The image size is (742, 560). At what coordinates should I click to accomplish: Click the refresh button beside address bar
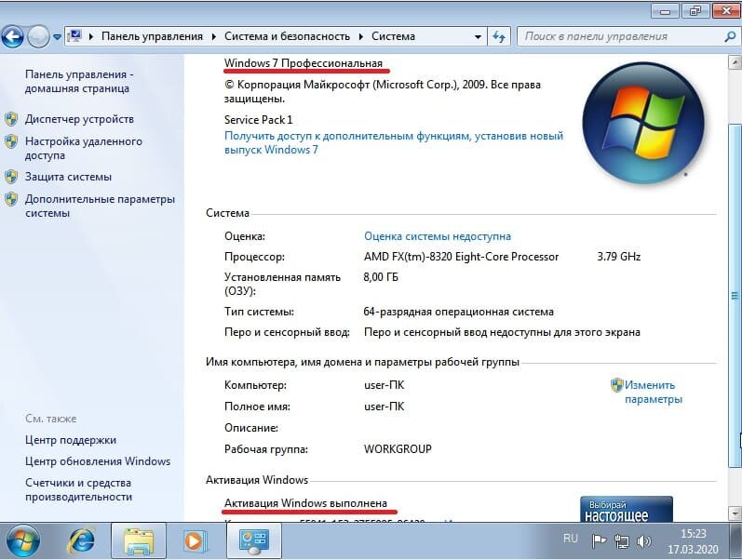coord(499,36)
